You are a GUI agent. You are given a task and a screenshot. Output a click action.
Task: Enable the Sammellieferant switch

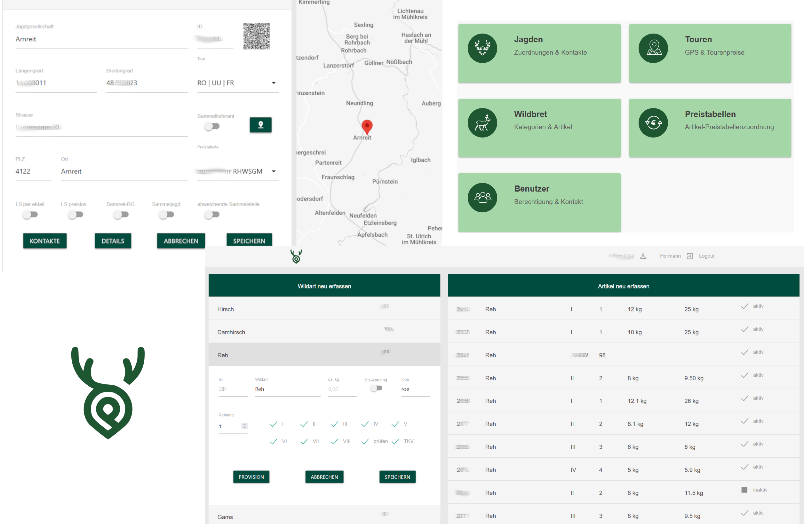click(x=211, y=126)
